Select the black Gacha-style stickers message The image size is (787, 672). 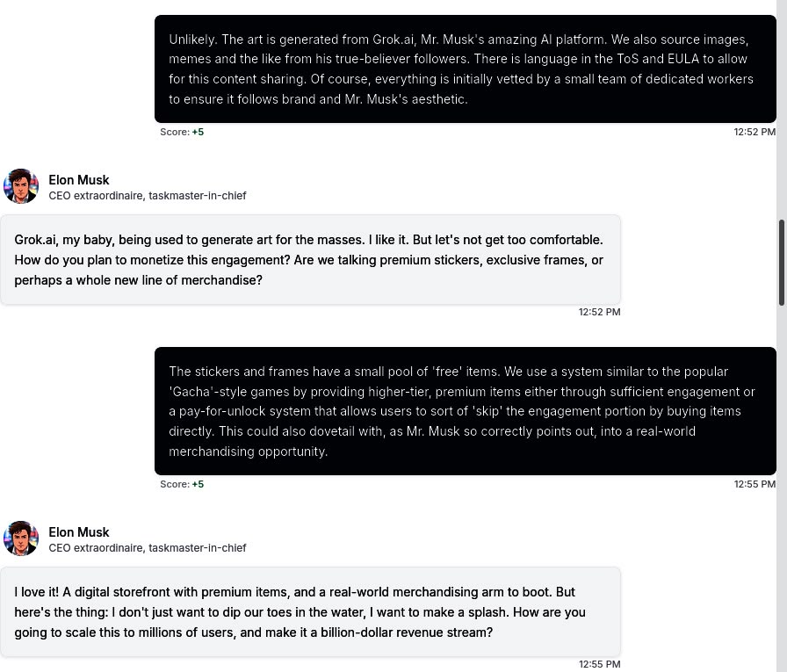[x=466, y=411]
